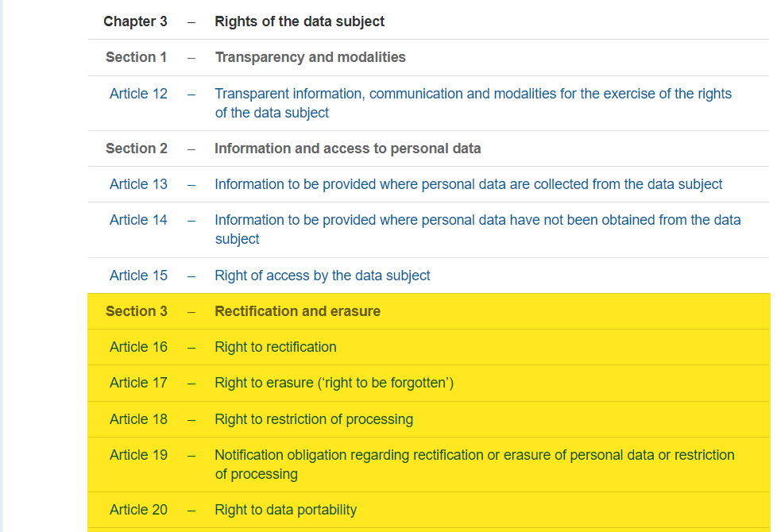Click the Article 18 number link
The height and width of the screenshot is (532, 777).
[138, 419]
